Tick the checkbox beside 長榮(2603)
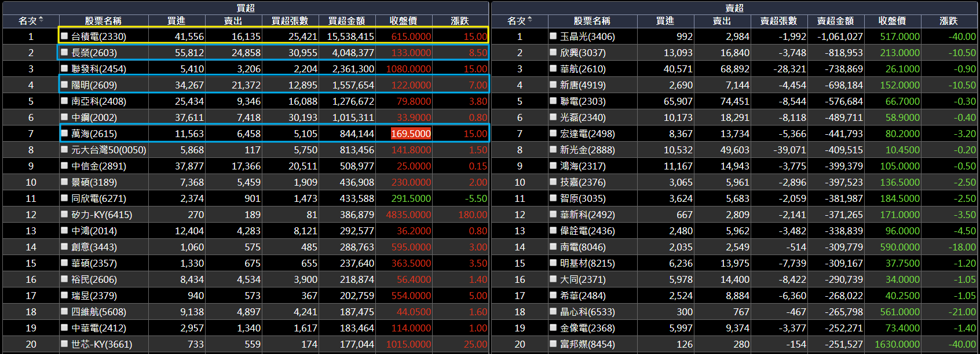980x354 pixels. (65, 52)
